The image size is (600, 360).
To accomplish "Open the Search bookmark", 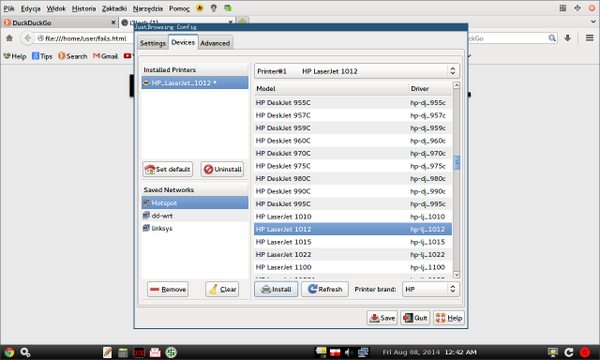I will [x=73, y=56].
